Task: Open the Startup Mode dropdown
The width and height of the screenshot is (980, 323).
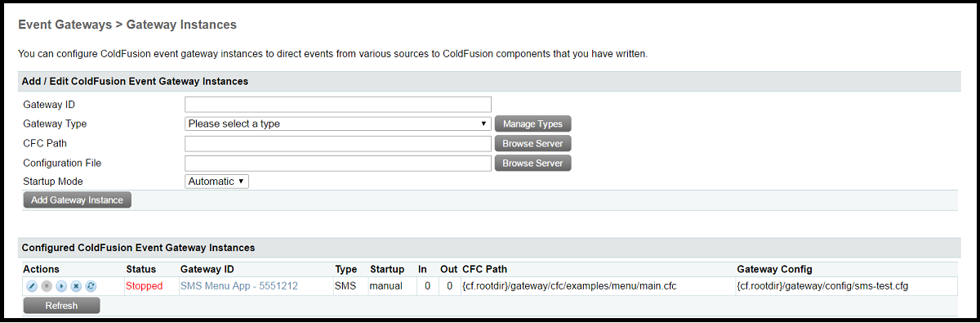Action: (x=217, y=182)
